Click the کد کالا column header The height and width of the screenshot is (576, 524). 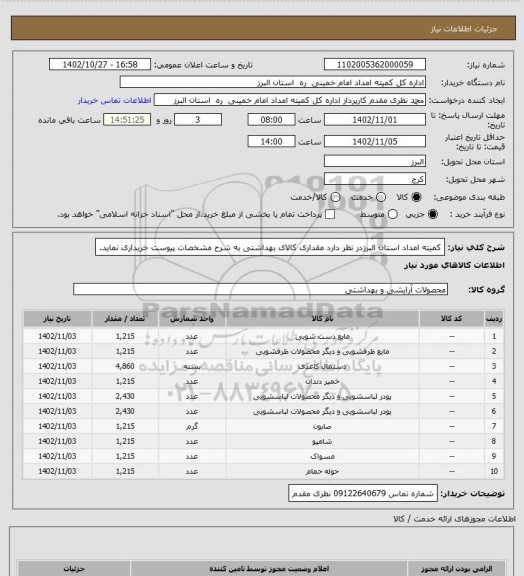[452, 318]
